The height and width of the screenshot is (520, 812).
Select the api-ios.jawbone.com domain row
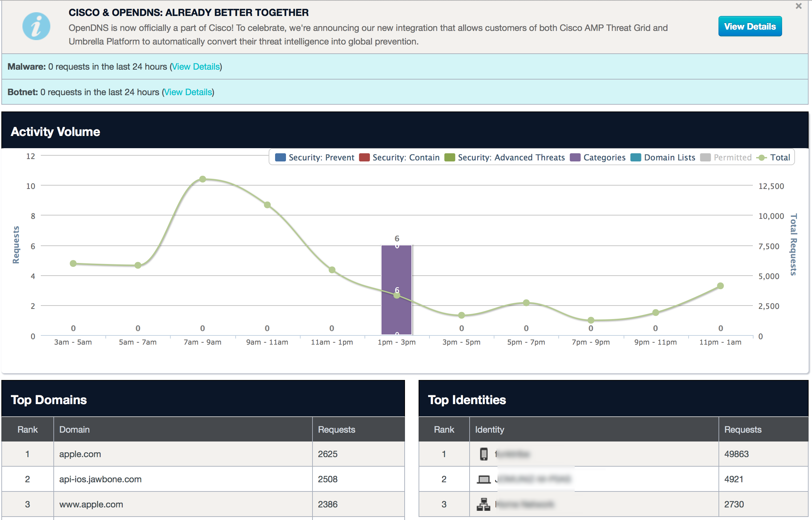100,479
